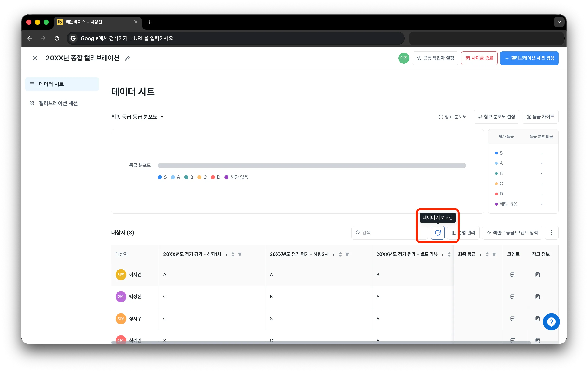Open the 최종 등급 등급 분포도 dropdown
The height and width of the screenshot is (372, 588).
coord(137,117)
